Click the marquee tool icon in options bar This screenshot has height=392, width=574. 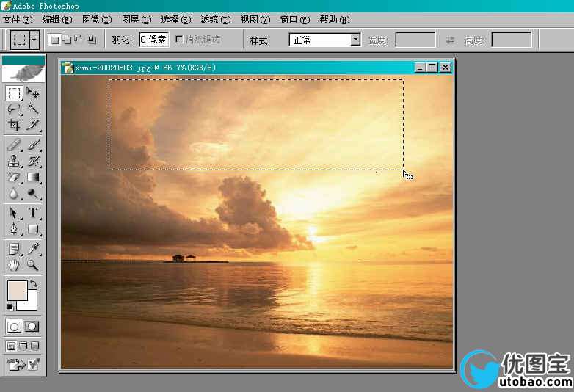[20, 39]
